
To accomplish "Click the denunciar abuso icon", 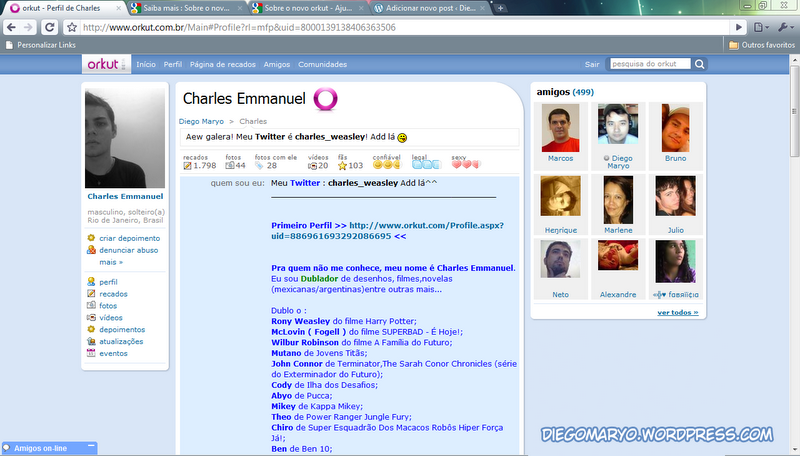I will [x=91, y=249].
